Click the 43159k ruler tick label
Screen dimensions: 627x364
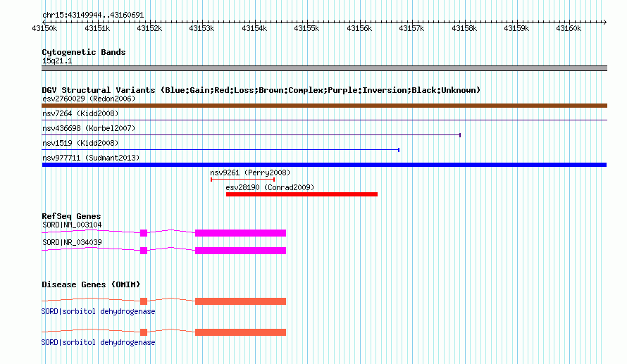516,28
